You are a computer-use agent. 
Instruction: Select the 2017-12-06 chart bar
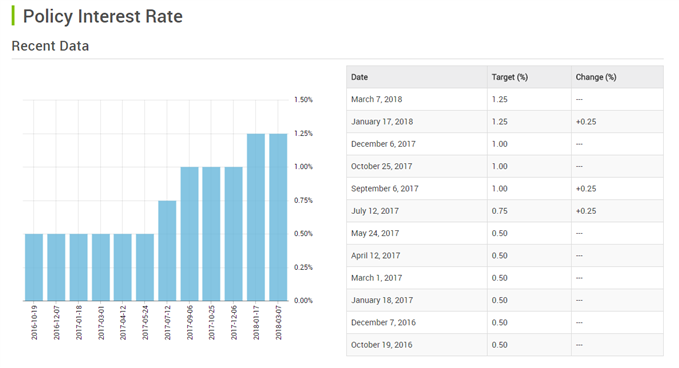tap(234, 234)
